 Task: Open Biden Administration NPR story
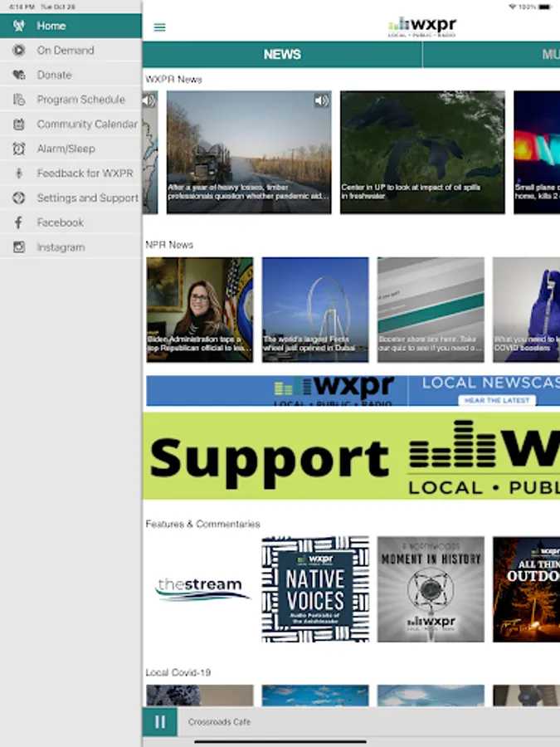200,310
